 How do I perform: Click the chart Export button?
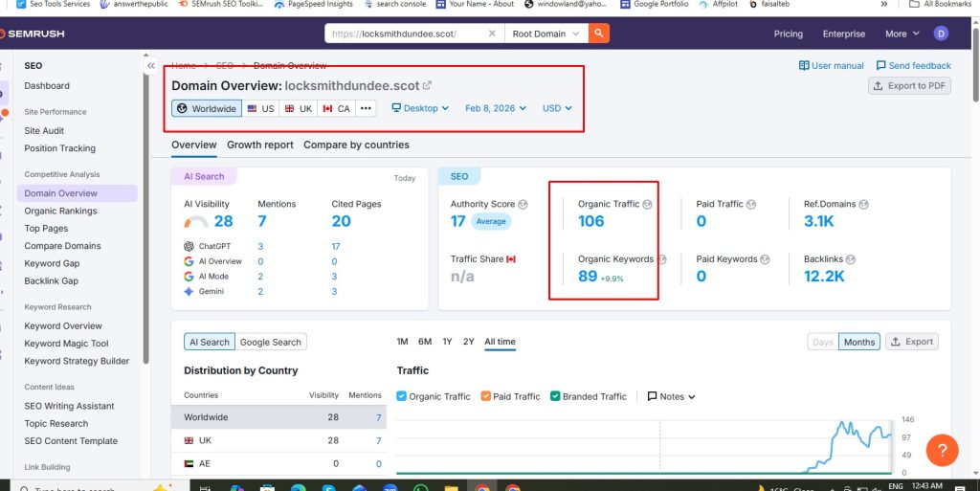pyautogui.click(x=912, y=342)
